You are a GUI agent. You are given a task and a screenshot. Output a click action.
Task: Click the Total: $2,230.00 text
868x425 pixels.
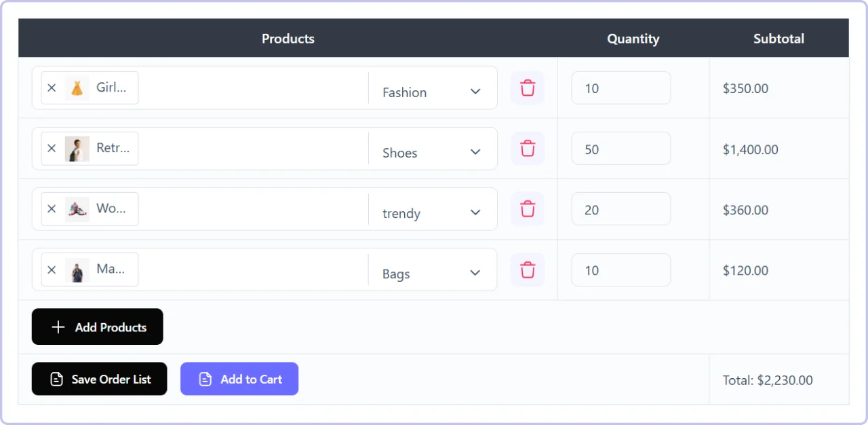click(x=768, y=380)
